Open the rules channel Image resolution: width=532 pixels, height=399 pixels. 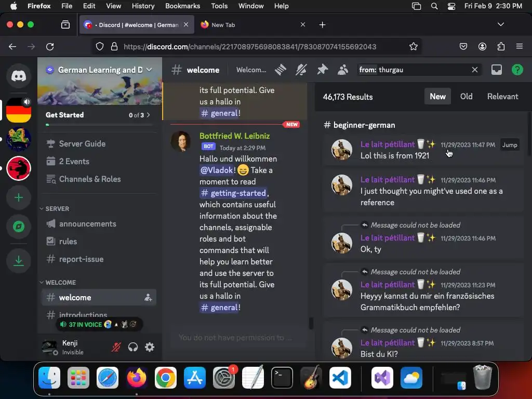[x=98, y=242]
